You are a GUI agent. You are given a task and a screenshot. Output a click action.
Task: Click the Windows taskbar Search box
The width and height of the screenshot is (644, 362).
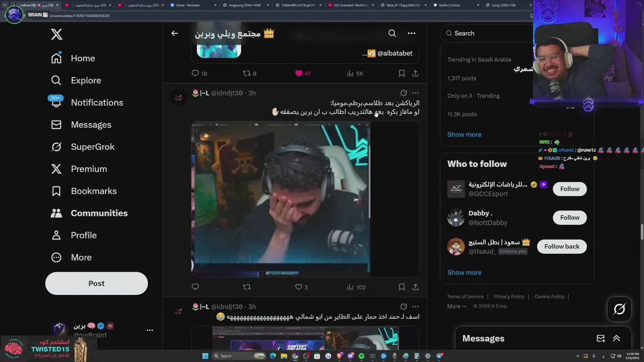tap(239, 356)
